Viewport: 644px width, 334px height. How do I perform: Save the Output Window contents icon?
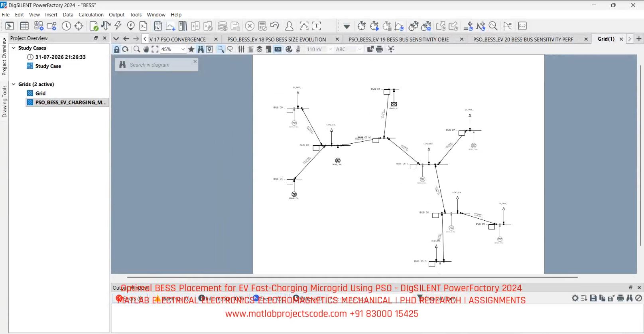point(593,298)
